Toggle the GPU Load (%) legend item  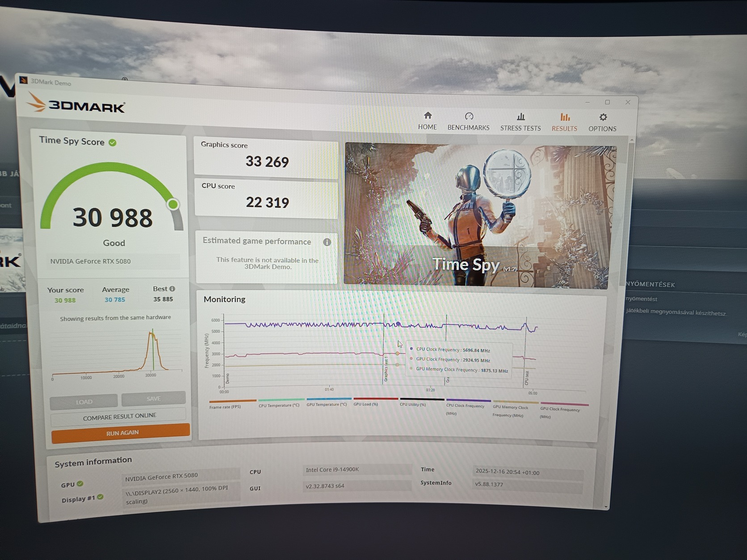(375, 401)
